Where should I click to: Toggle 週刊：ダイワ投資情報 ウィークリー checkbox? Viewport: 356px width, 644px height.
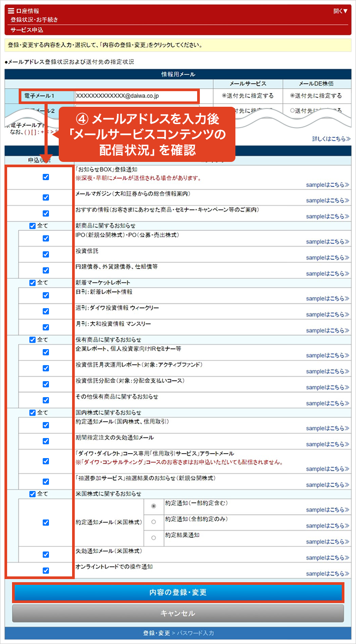(x=45, y=311)
